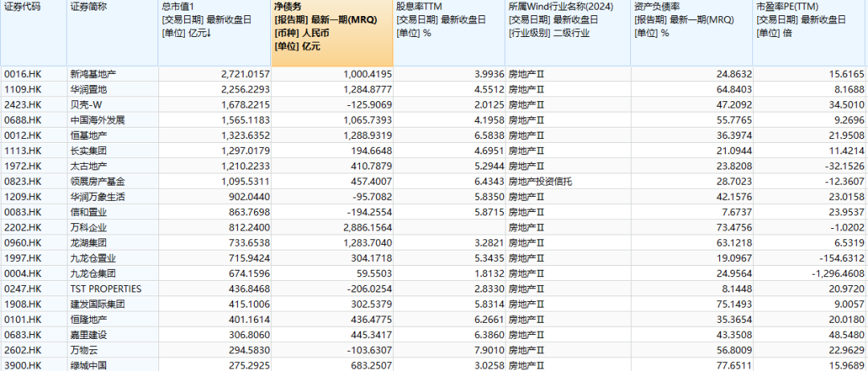The width and height of the screenshot is (868, 371).
Task: Click 万物云 dividend yield 7.9010
Action: (488, 350)
